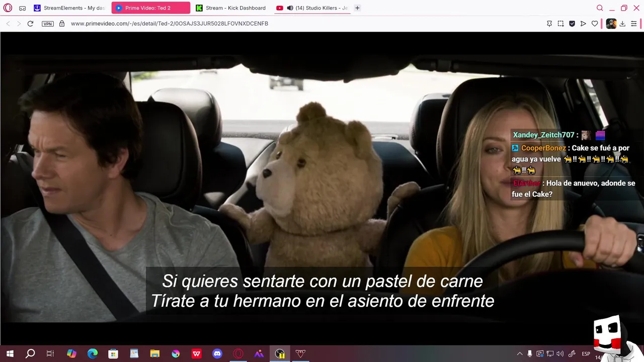
Task: Open the red shield app on taskbar
Action: click(300, 354)
